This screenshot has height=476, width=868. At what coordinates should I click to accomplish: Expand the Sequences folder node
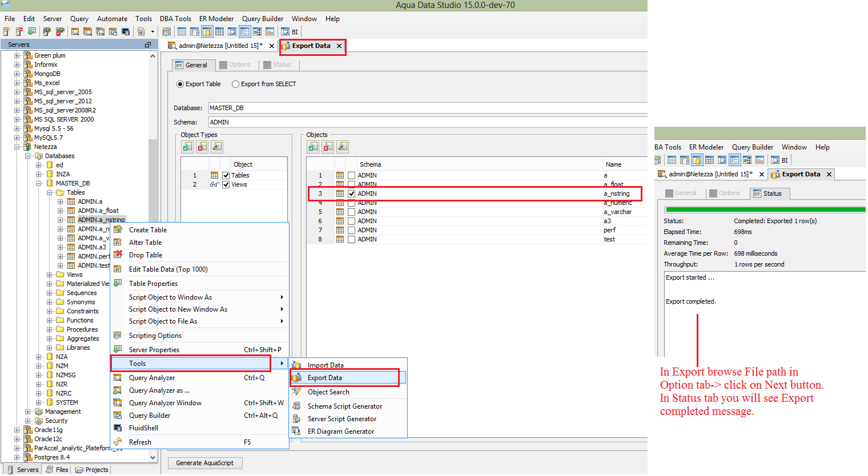[x=49, y=293]
